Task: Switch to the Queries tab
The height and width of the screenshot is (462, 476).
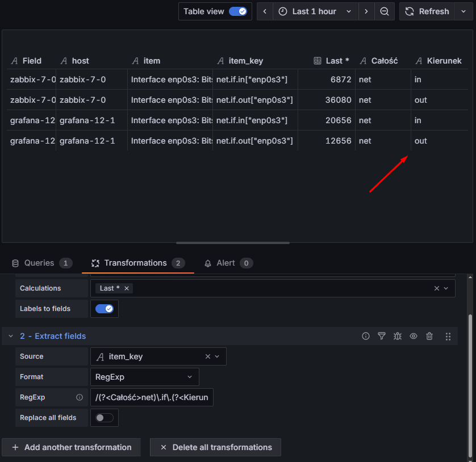Action: coord(42,263)
